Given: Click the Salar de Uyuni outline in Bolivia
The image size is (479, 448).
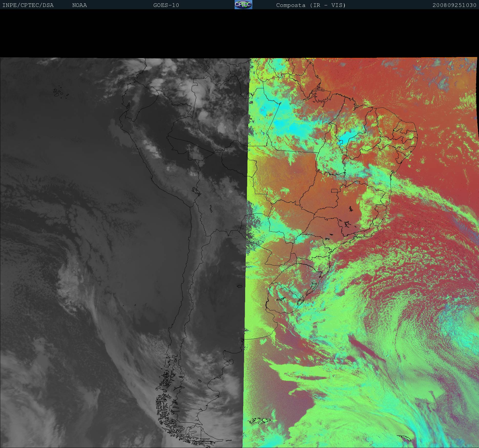Looking at the screenshot, I should (x=211, y=209).
